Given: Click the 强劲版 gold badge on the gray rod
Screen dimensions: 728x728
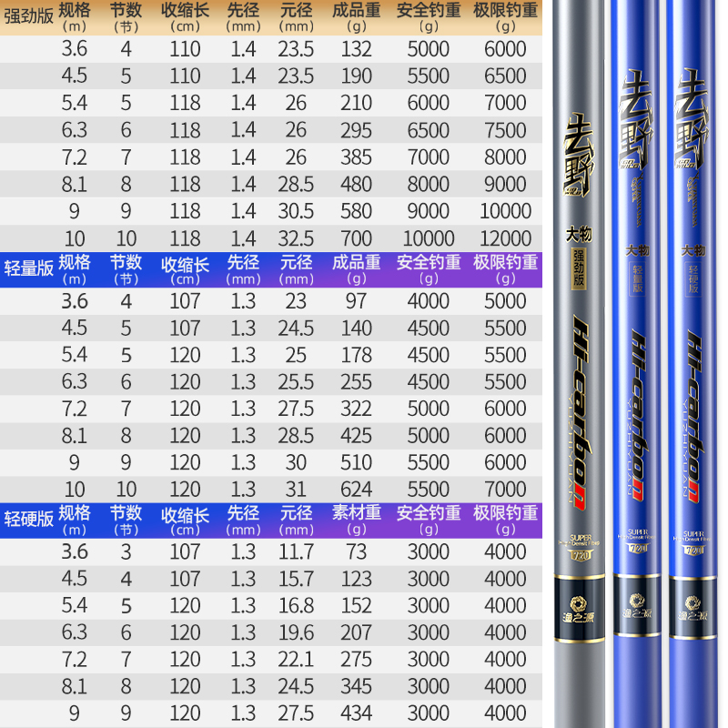Looking at the screenshot, I should (x=579, y=268).
